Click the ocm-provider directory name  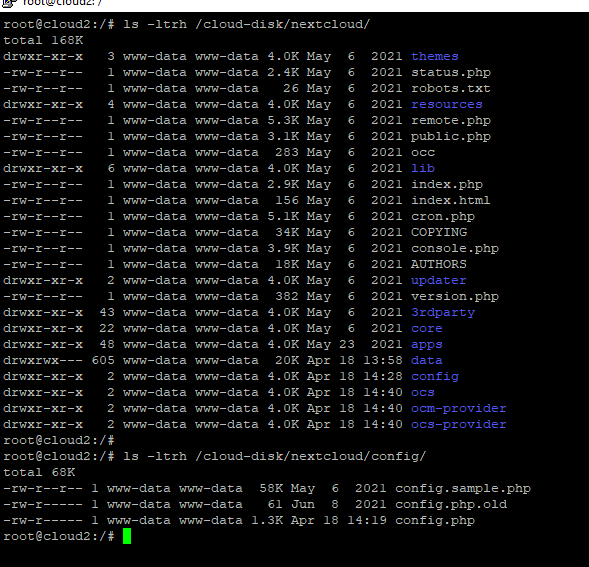coord(459,408)
